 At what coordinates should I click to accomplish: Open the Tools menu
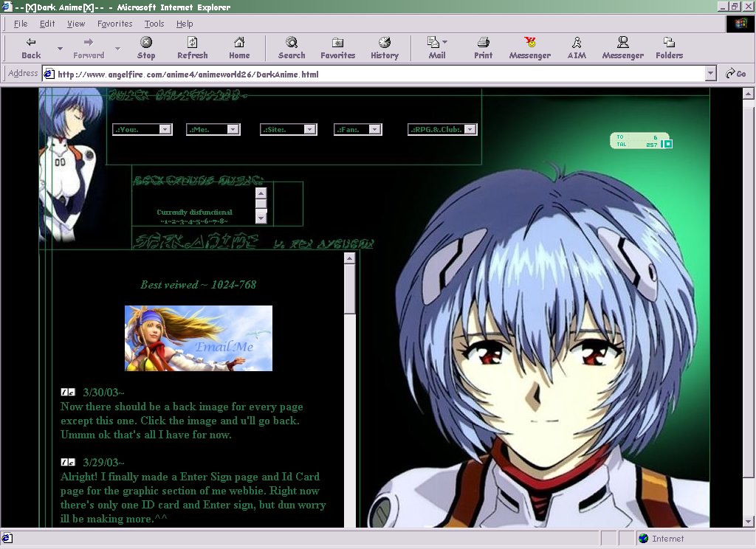154,24
